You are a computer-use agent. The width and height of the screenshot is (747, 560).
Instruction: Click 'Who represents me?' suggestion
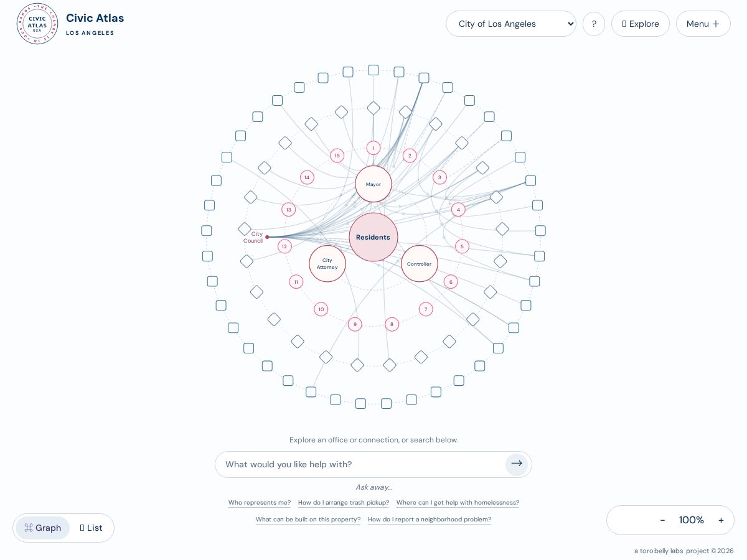click(260, 503)
